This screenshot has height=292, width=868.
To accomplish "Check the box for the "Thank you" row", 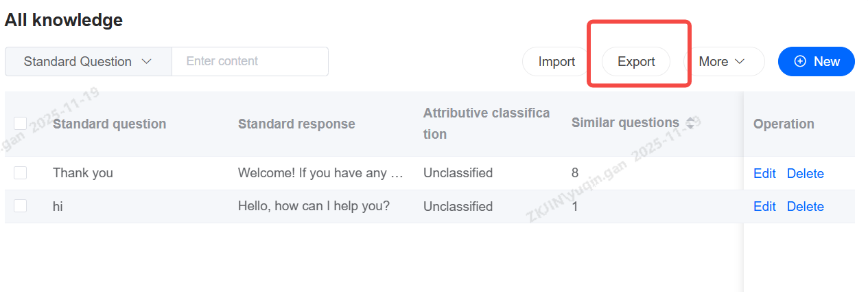I will point(21,173).
